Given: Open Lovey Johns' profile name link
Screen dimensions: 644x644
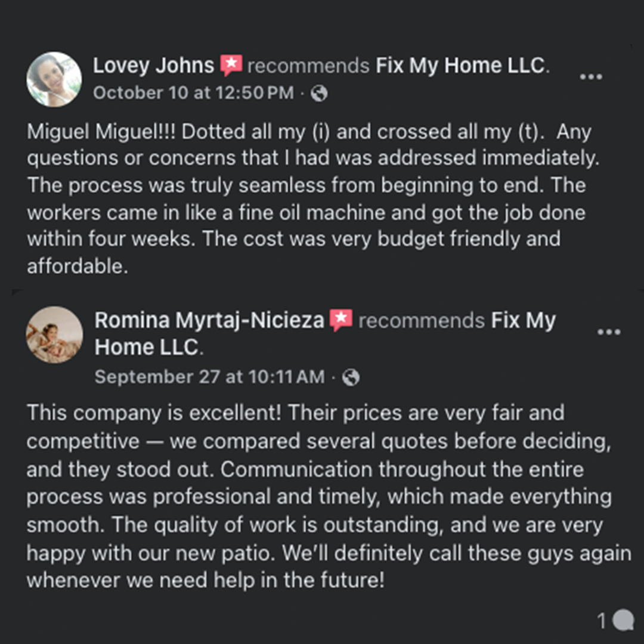Looking at the screenshot, I should pyautogui.click(x=153, y=66).
